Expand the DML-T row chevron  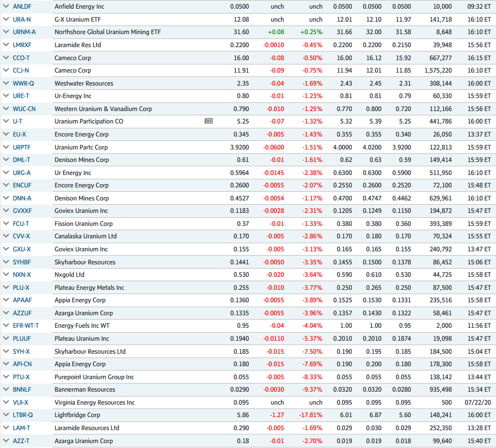(x=6, y=160)
